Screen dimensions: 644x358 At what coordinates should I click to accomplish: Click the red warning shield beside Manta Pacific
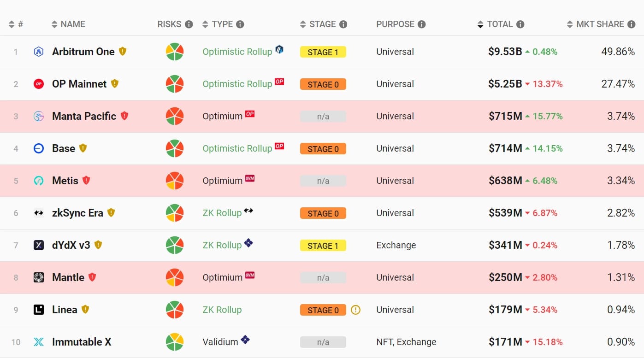(x=124, y=116)
